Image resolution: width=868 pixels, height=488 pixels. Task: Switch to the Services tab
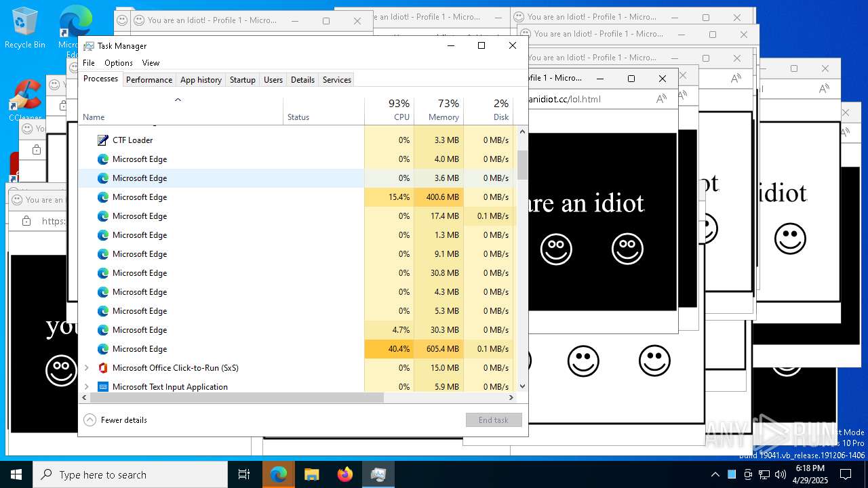click(x=336, y=80)
